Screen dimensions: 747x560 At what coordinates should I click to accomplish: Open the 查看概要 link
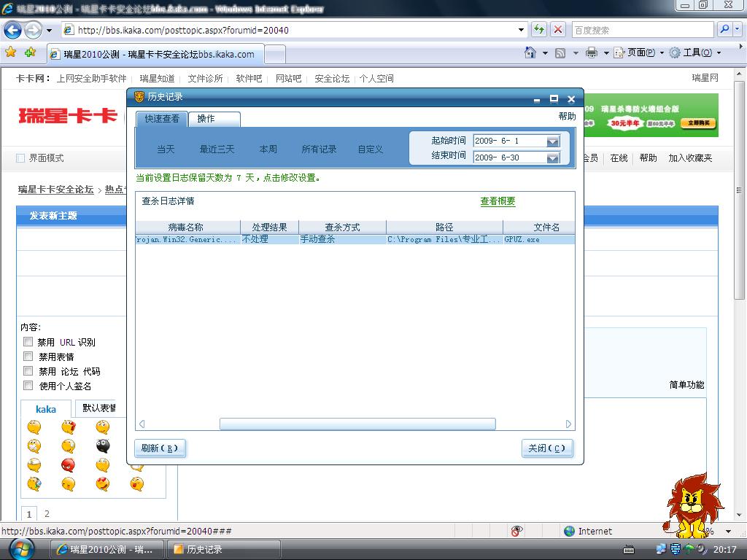tap(498, 201)
